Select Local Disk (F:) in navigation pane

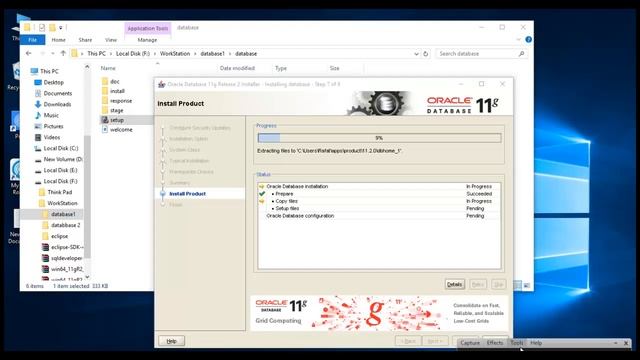point(60,181)
